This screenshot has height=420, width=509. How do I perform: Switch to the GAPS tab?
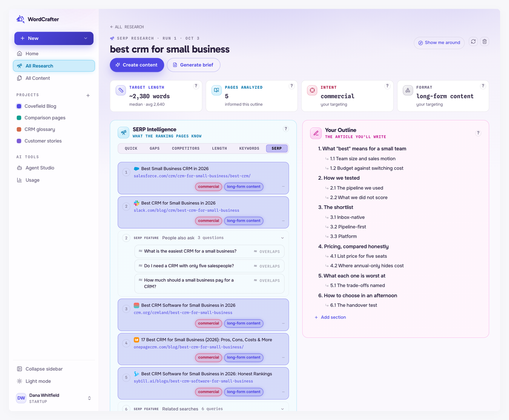[155, 148]
